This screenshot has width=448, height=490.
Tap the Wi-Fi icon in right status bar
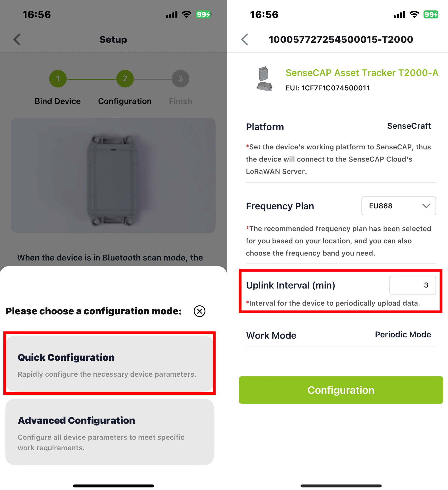click(x=414, y=15)
